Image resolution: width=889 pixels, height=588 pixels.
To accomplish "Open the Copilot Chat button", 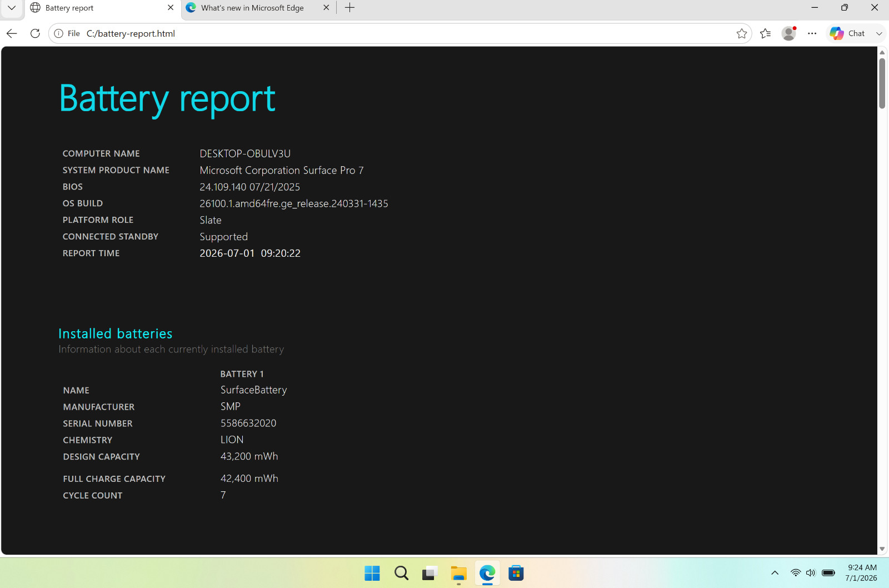I will [847, 33].
